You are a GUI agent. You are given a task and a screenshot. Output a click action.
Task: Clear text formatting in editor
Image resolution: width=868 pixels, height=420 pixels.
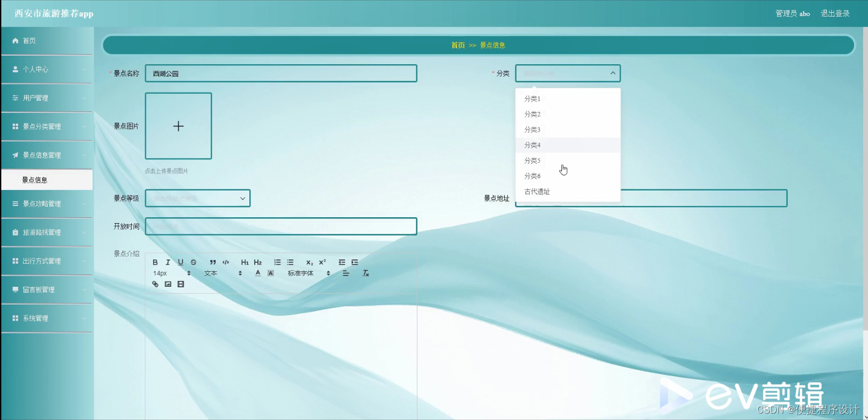point(366,273)
